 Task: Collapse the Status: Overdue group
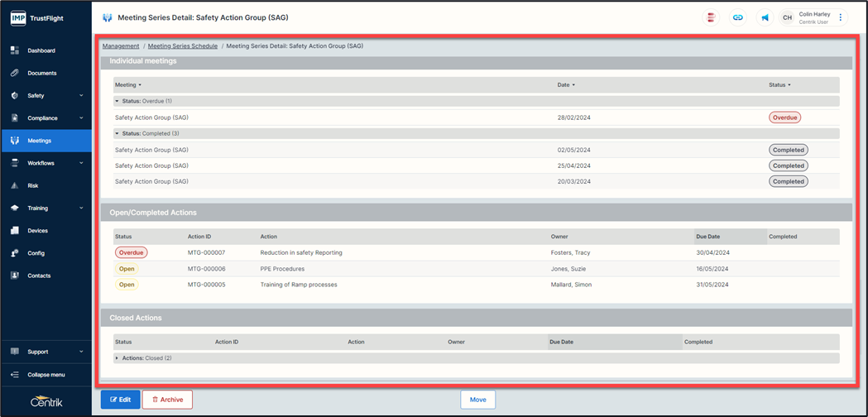point(117,101)
